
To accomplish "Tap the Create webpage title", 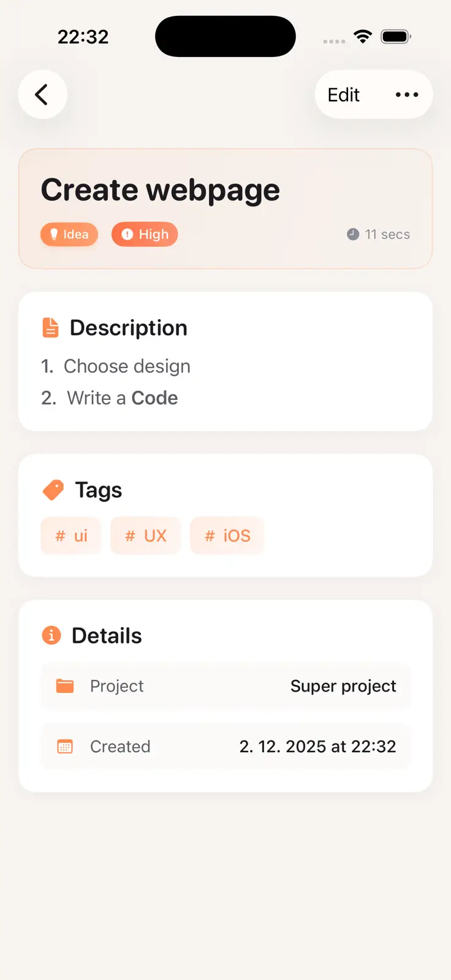I will [x=160, y=189].
